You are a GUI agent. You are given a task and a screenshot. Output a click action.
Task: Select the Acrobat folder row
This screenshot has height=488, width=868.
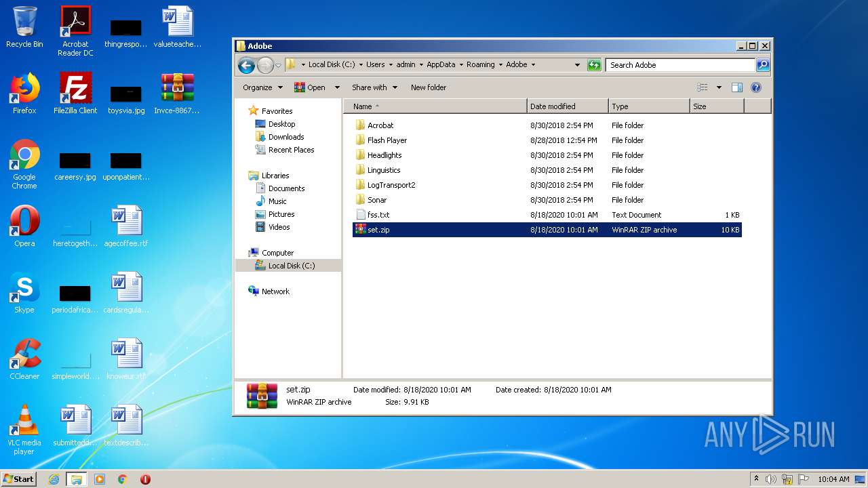pos(547,125)
